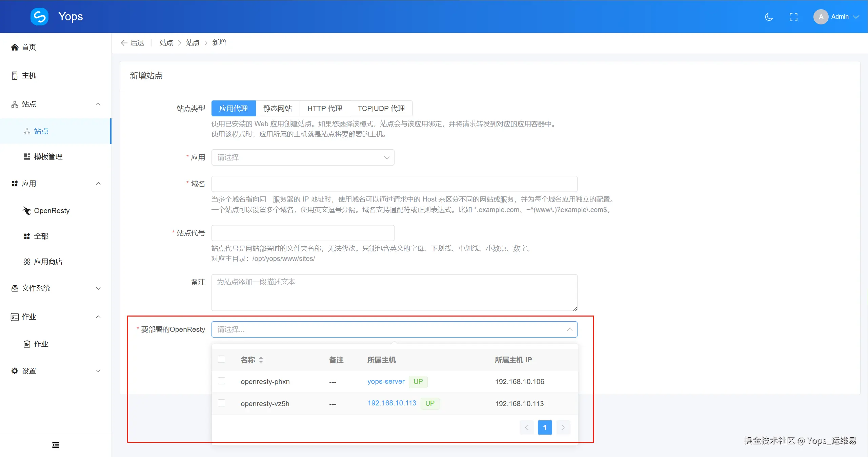The image size is (868, 457).
Task: Toggle the select-all checkbox in table header
Action: tap(222, 360)
